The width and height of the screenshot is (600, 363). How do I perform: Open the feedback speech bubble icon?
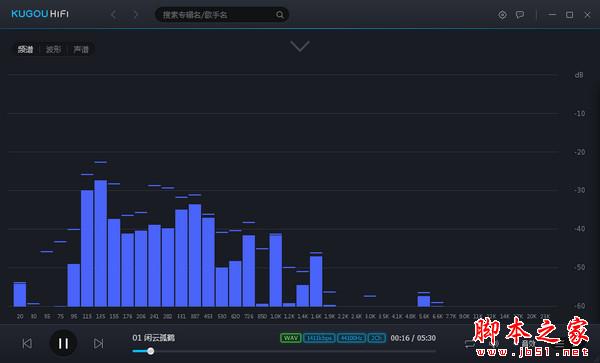pyautogui.click(x=520, y=15)
